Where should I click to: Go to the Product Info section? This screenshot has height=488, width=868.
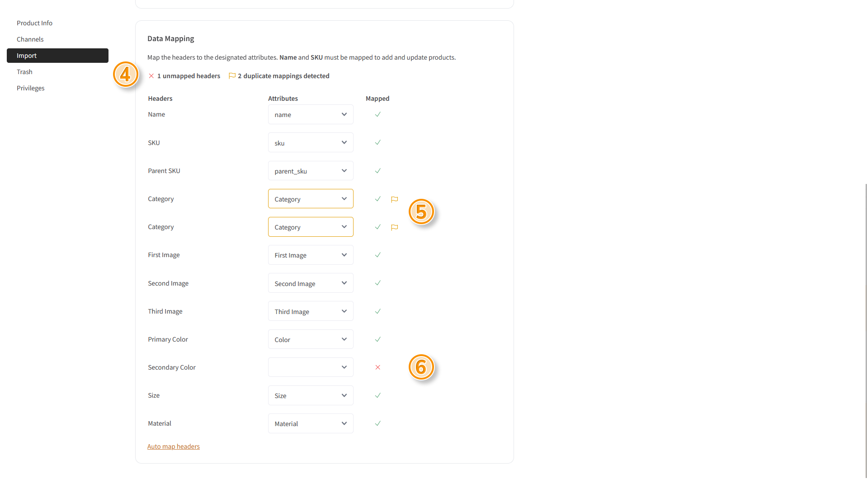[34, 23]
